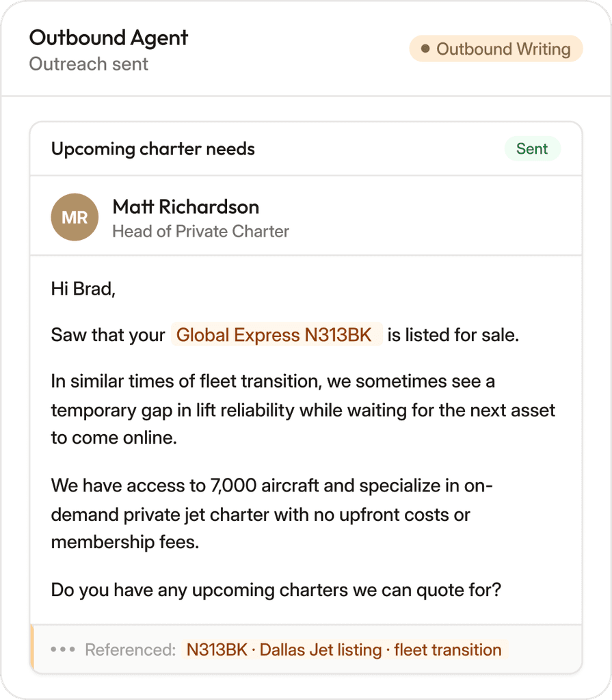Click the green Sent status pill
Screen dimensions: 612x700
(x=532, y=148)
